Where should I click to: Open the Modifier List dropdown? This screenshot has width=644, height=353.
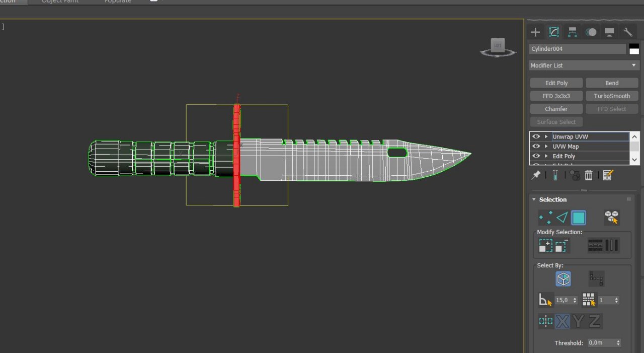(584, 65)
